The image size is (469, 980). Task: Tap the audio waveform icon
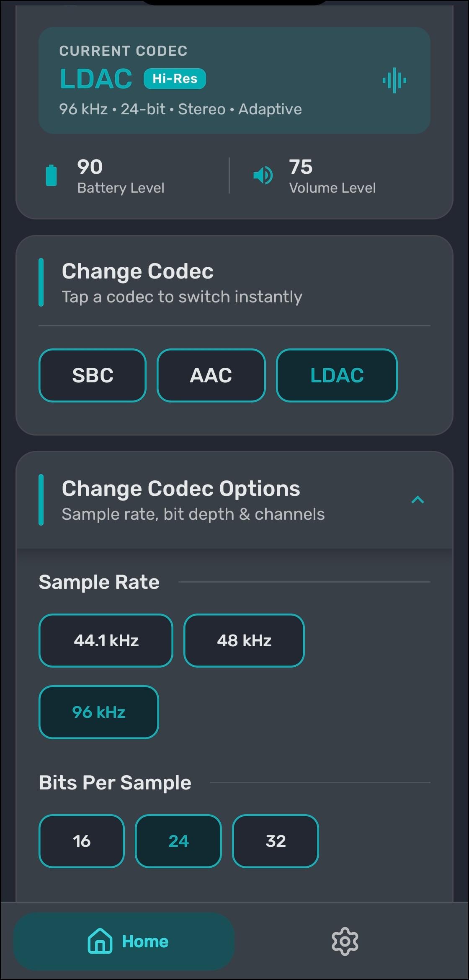click(x=394, y=80)
